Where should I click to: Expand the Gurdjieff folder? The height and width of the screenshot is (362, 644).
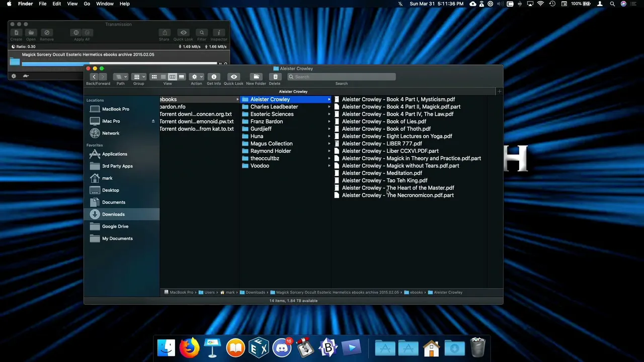[x=329, y=129]
